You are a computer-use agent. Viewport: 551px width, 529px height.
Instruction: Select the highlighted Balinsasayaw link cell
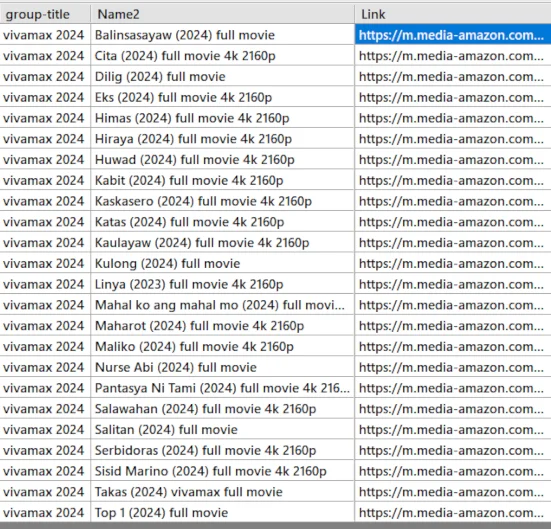(453, 34)
